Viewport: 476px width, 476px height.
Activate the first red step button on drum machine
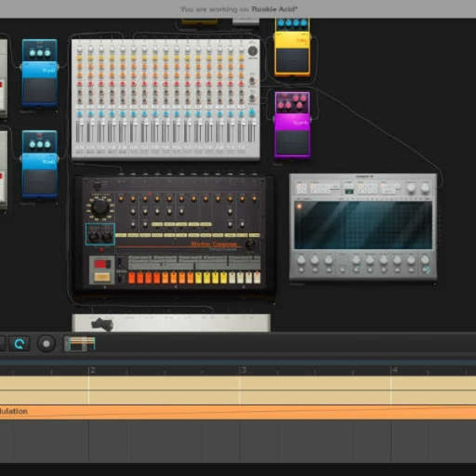point(132,278)
